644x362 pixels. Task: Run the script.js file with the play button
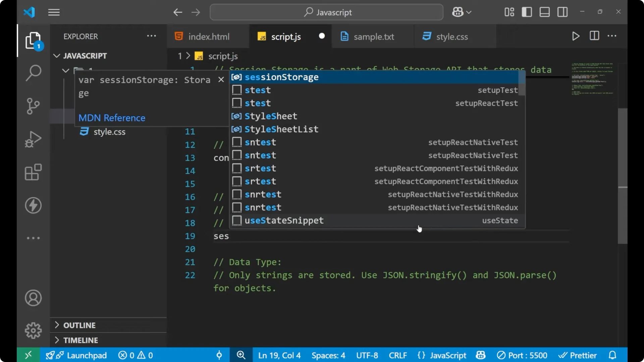click(576, 36)
